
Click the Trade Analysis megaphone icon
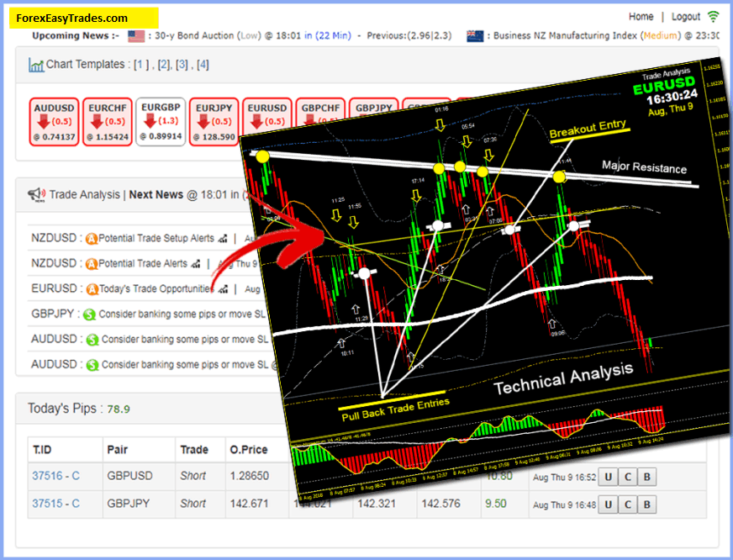[x=36, y=195]
